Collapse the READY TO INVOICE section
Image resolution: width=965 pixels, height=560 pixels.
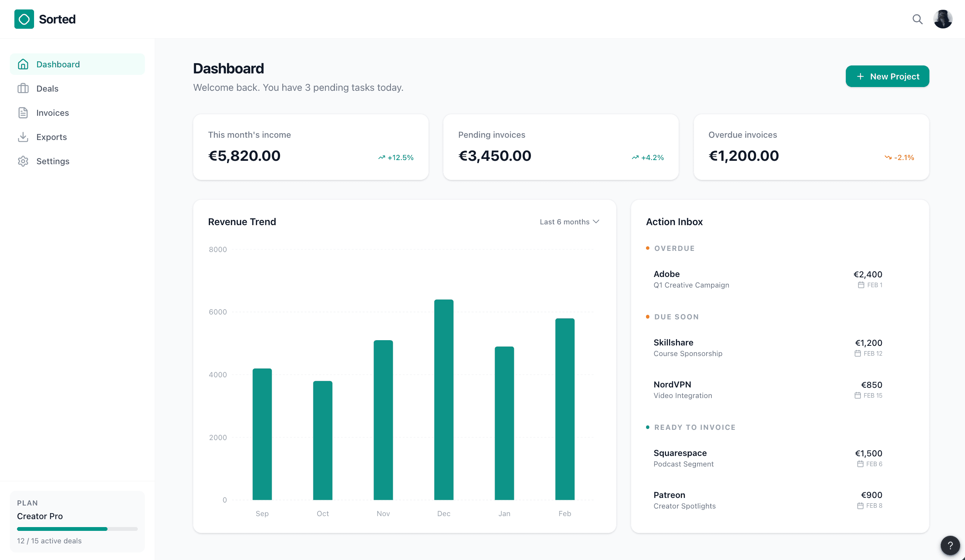(x=695, y=427)
